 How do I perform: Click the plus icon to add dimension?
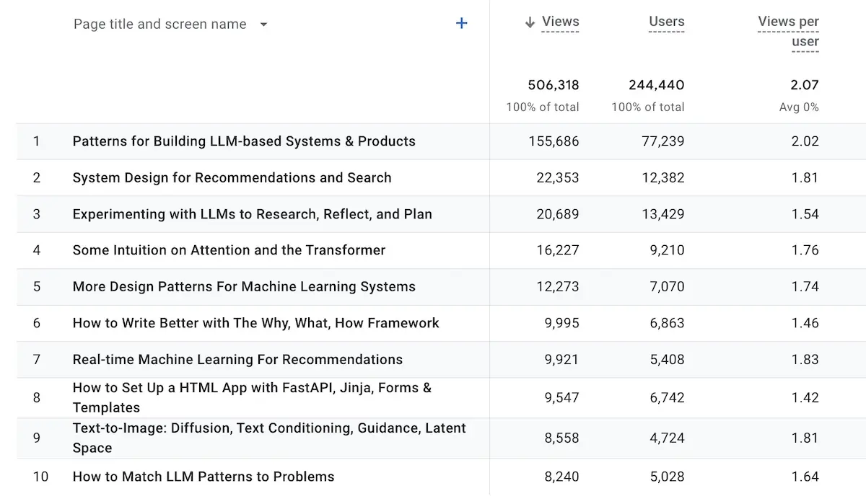[462, 24]
